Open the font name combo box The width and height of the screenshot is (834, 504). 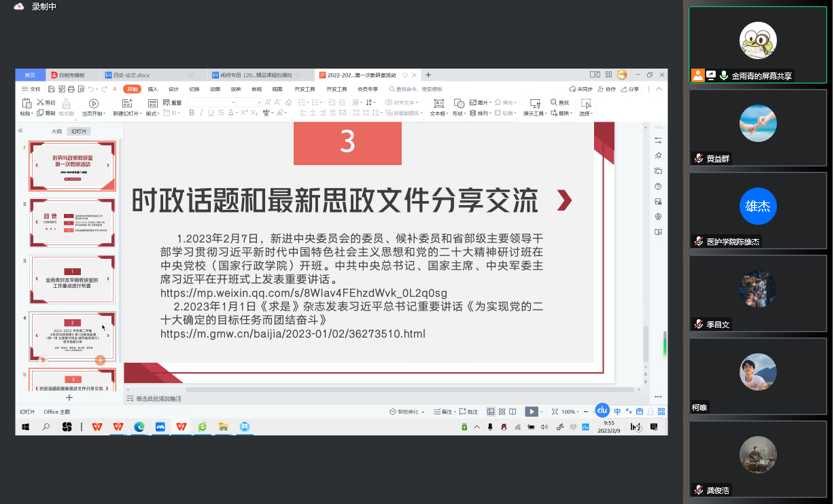(211, 102)
